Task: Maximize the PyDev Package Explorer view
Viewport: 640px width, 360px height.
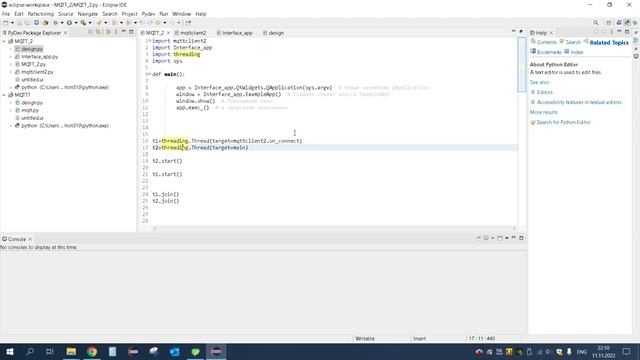Action: point(131,32)
